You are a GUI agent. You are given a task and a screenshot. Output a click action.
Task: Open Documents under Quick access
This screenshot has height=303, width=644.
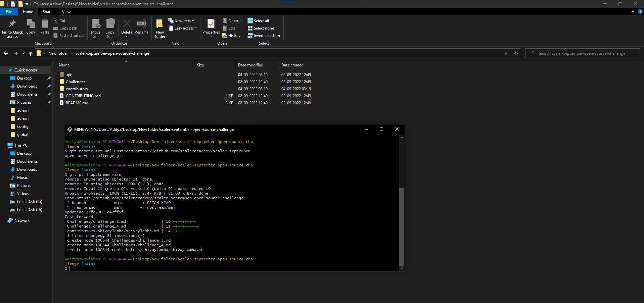pos(27,94)
